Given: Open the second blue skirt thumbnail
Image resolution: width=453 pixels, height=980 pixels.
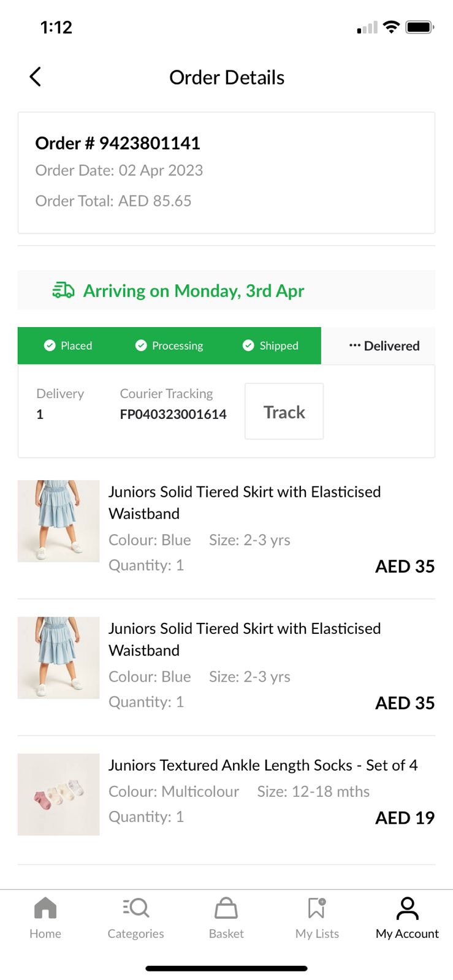Looking at the screenshot, I should (58, 658).
